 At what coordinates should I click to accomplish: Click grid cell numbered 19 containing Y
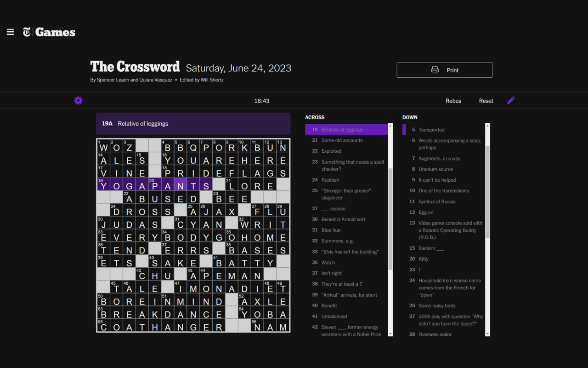(x=103, y=184)
